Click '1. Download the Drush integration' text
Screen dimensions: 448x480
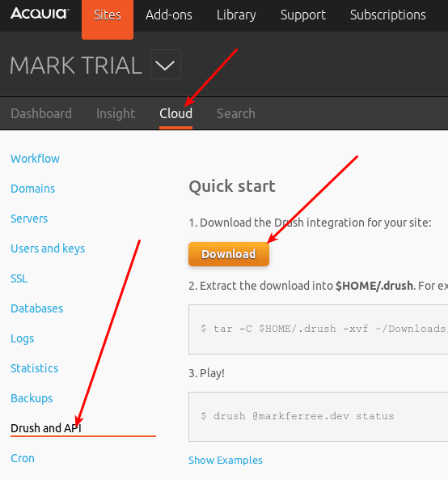[310, 223]
